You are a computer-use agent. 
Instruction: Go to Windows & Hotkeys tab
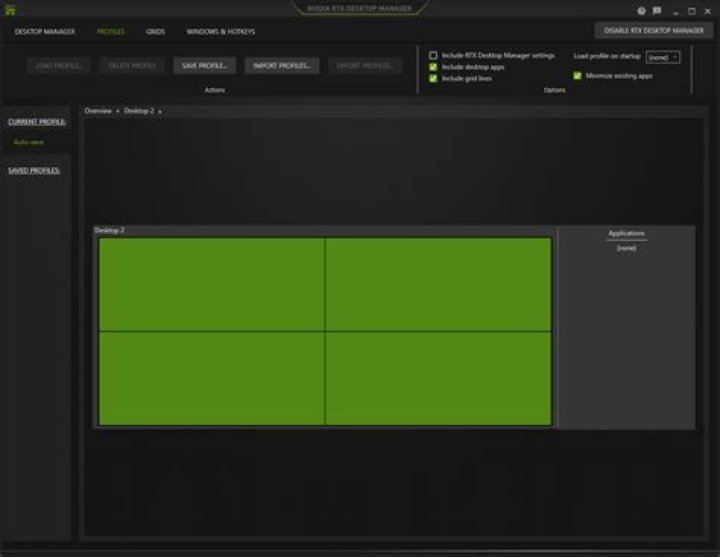[x=220, y=32]
